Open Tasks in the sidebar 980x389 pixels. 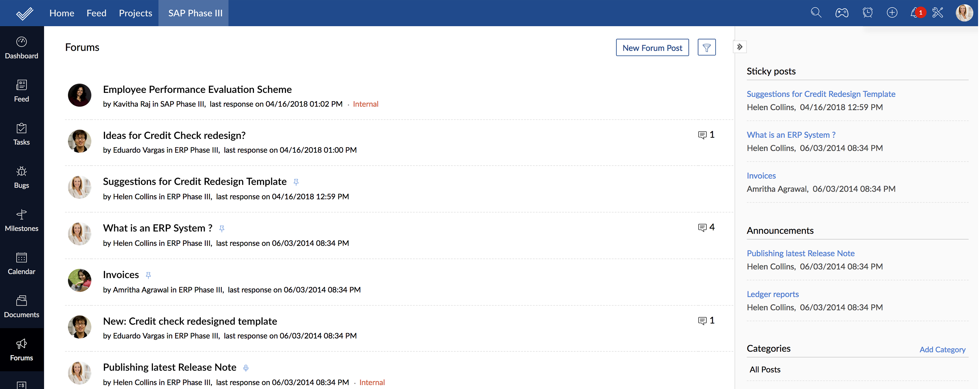point(22,134)
